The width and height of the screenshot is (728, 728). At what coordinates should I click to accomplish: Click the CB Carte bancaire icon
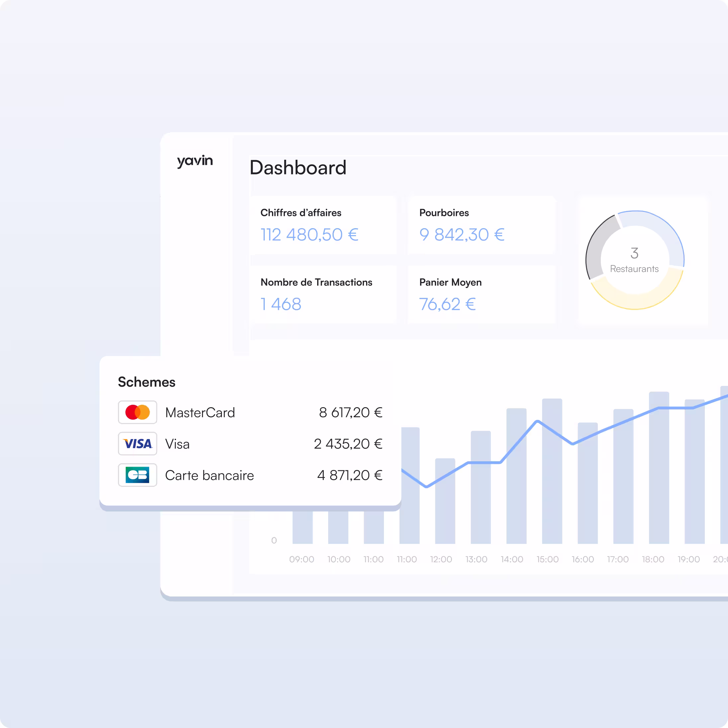coord(137,475)
